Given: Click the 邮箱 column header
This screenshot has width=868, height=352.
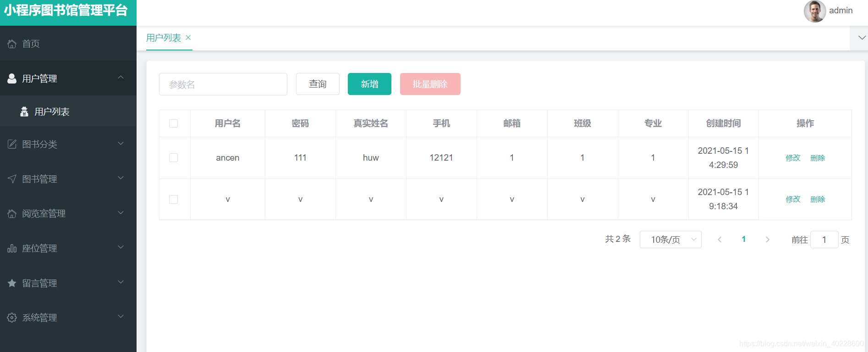Looking at the screenshot, I should (512, 123).
